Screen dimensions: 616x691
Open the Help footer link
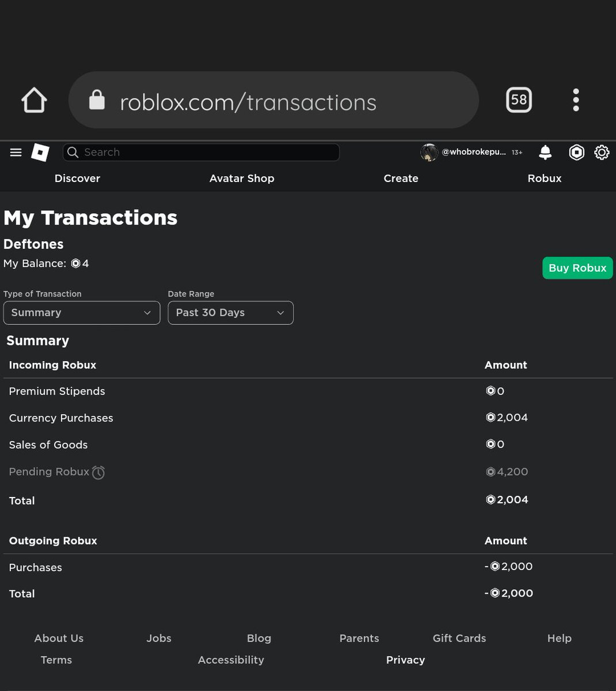[x=560, y=638]
